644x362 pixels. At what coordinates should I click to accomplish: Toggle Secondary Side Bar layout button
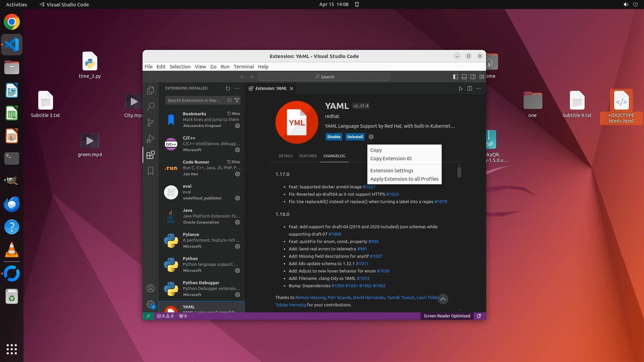coord(473,77)
